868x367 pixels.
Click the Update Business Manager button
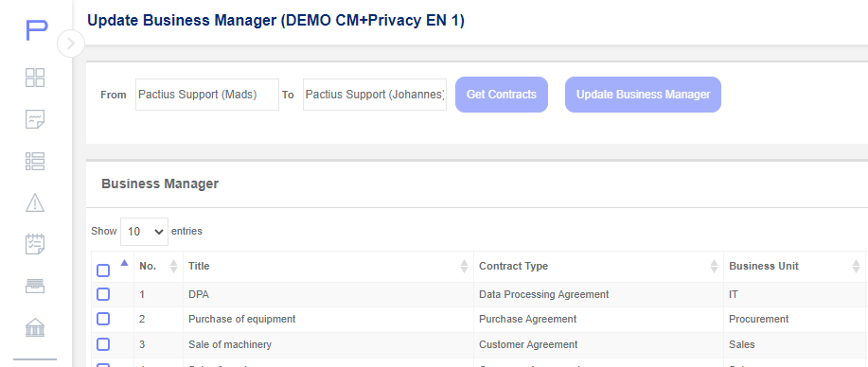(x=644, y=95)
